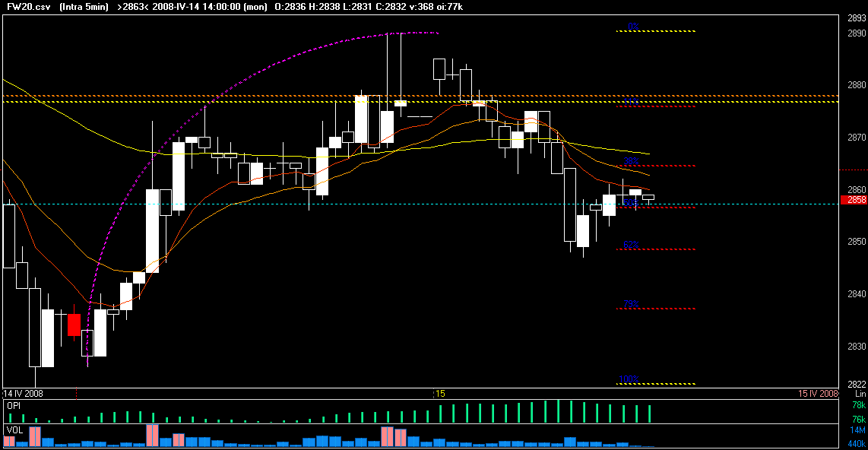The width and height of the screenshot is (868, 450).
Task: Select the 38% Fibonacci retracement label
Action: pyautogui.click(x=631, y=161)
